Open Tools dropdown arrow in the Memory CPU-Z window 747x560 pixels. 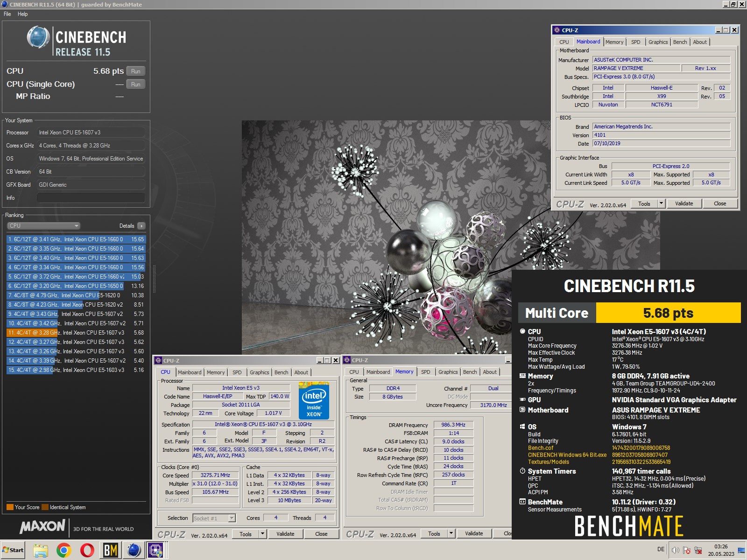click(451, 533)
